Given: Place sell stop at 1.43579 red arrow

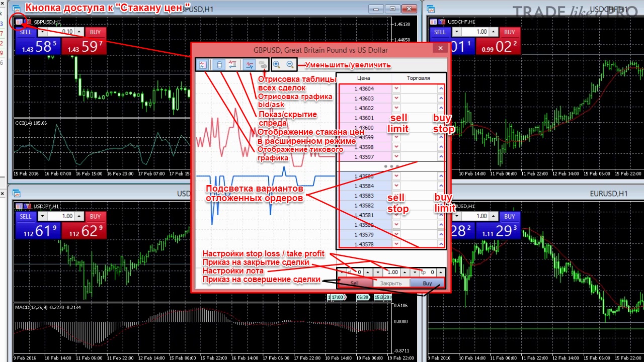Looking at the screenshot, I should click(x=396, y=235).
